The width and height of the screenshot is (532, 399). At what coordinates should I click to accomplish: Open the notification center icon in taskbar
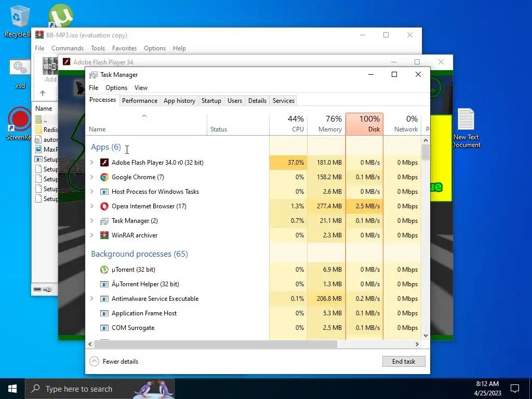[515, 389]
